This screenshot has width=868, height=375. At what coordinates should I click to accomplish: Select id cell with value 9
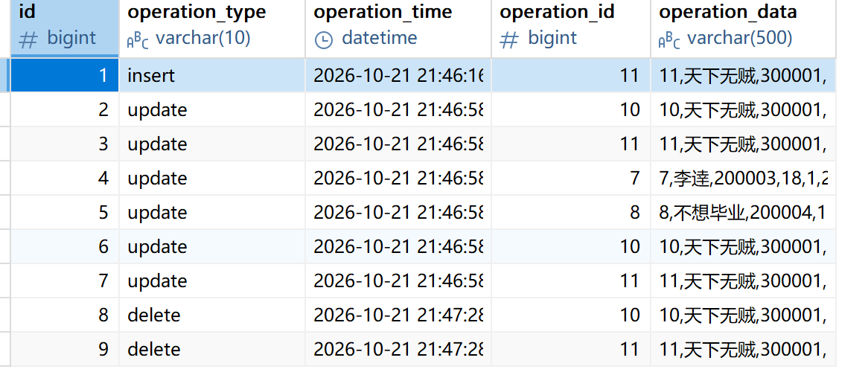pos(65,350)
